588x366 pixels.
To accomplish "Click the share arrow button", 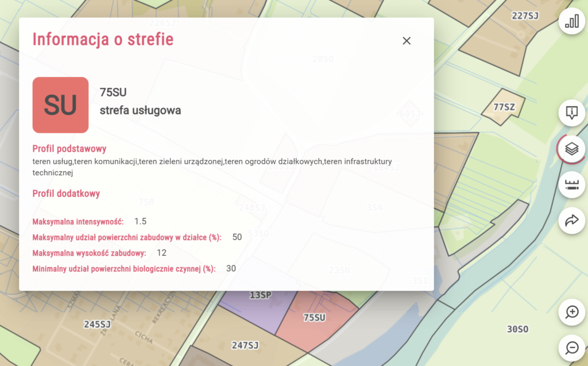I will [x=571, y=221].
